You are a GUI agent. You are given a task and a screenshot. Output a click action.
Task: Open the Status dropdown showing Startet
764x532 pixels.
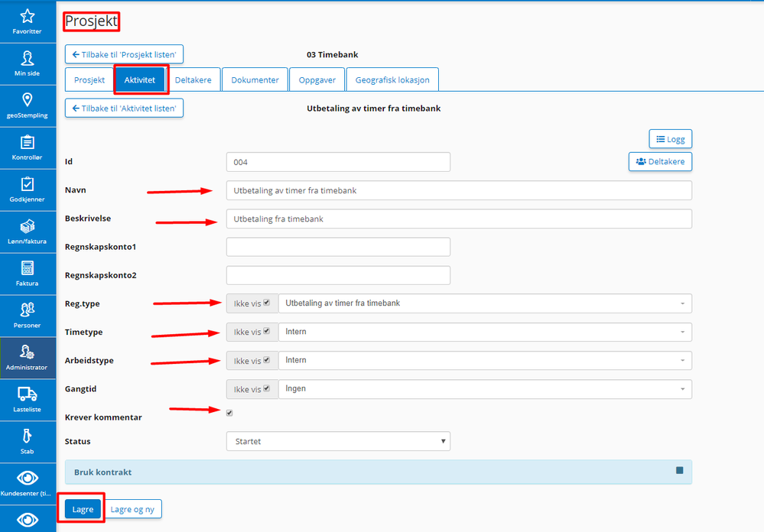338,441
